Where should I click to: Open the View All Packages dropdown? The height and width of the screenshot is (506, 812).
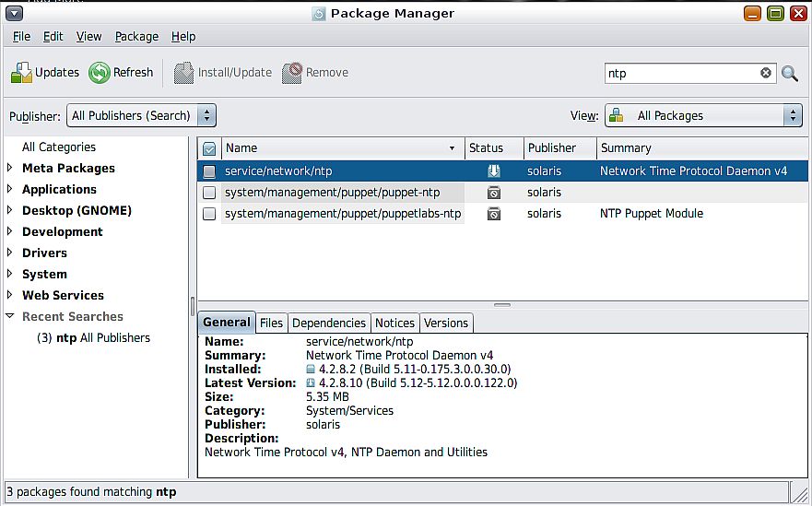click(703, 115)
